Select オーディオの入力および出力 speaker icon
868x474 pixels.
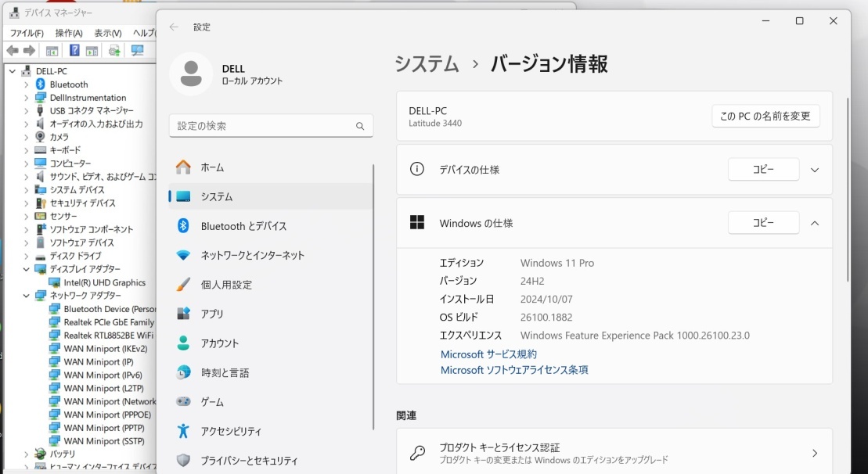point(40,124)
